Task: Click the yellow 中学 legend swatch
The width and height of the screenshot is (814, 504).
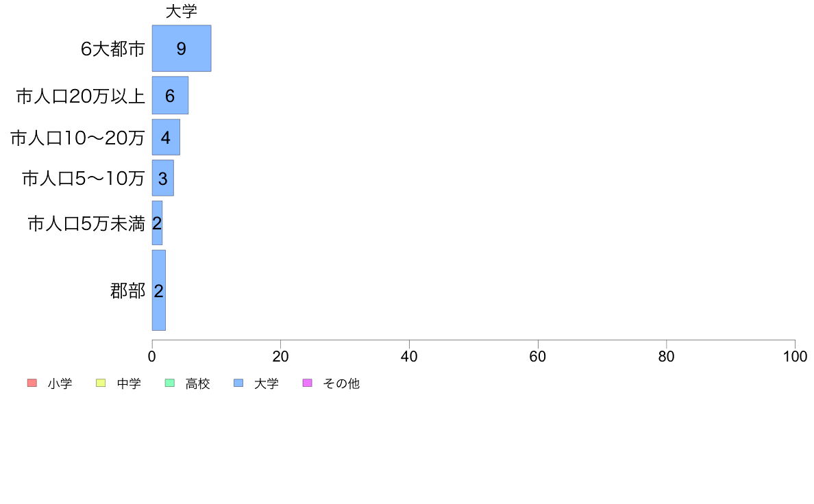Action: 101,383
